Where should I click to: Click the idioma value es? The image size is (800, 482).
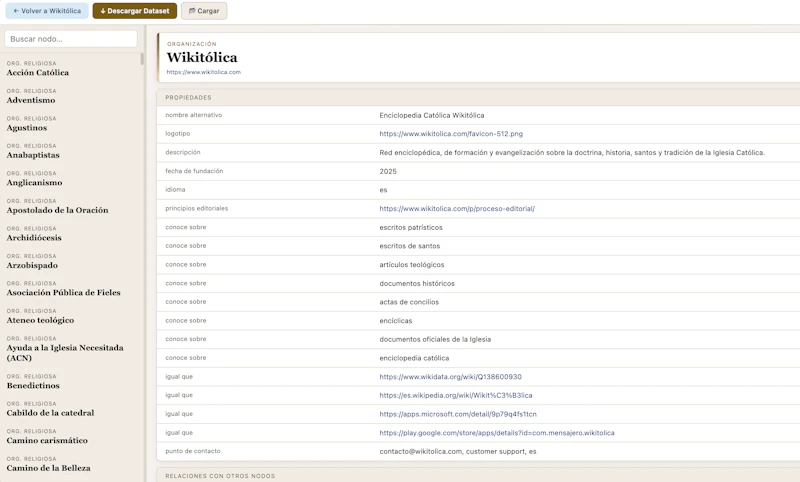coord(383,190)
